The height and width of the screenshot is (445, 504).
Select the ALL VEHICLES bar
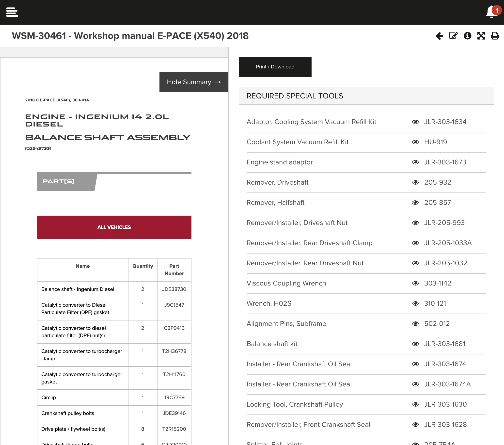coord(114,227)
